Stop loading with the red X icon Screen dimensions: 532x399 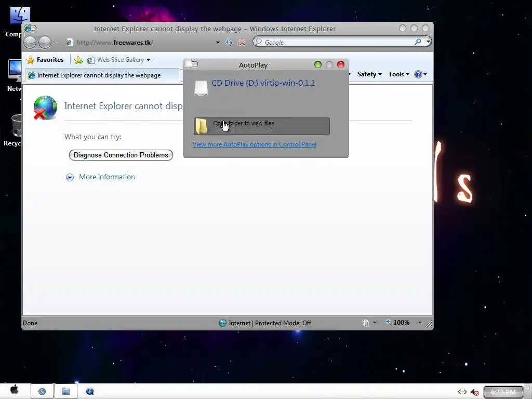[242, 43]
